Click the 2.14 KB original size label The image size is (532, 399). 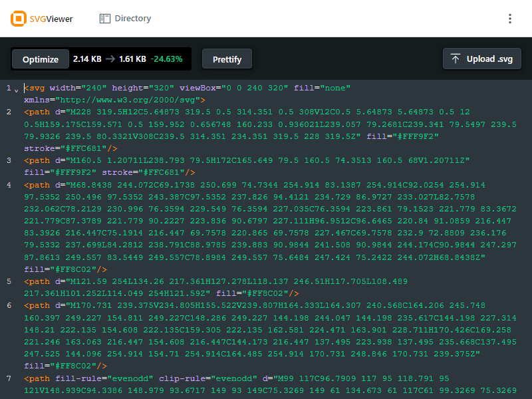tap(87, 59)
